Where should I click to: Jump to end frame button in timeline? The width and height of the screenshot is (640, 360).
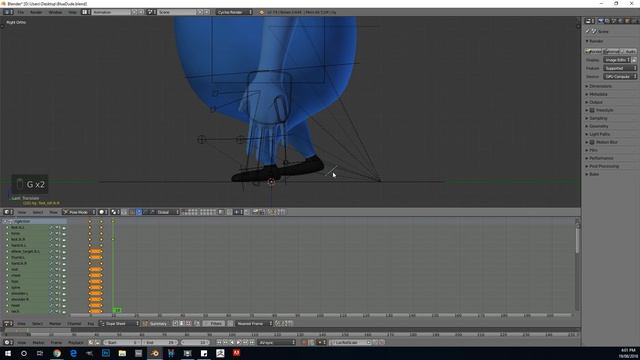click(252, 342)
